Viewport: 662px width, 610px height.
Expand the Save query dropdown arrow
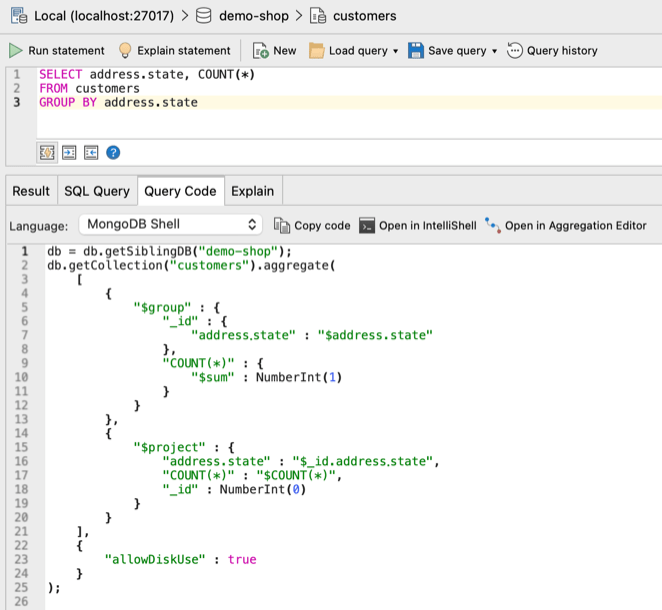pos(494,51)
